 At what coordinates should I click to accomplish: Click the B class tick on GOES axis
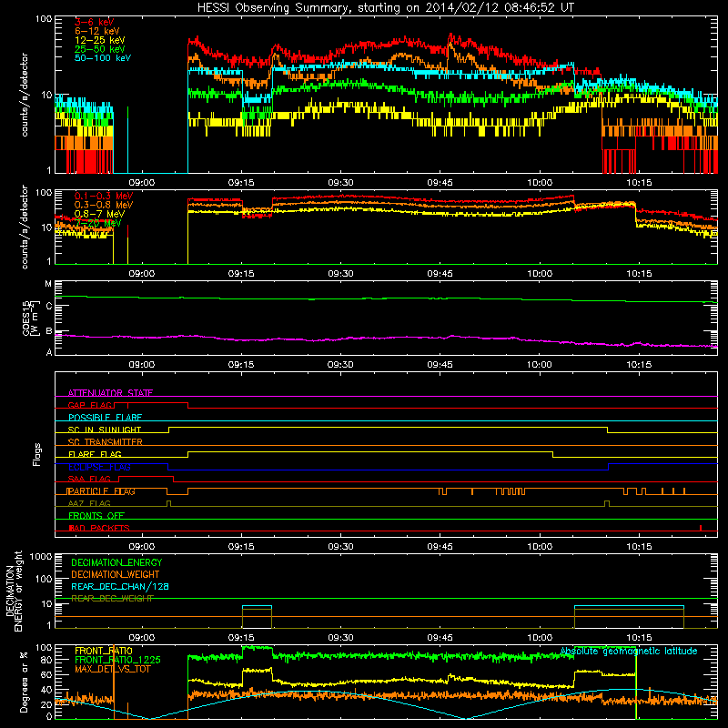point(49,331)
